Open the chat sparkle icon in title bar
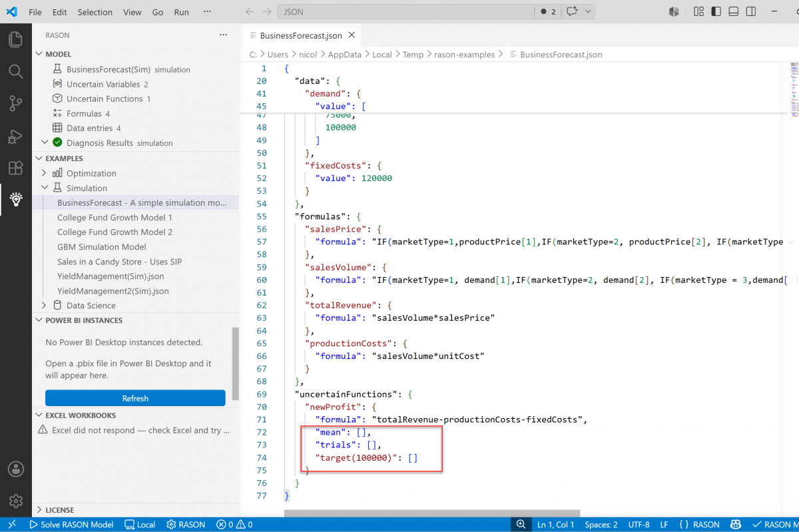 (x=572, y=12)
